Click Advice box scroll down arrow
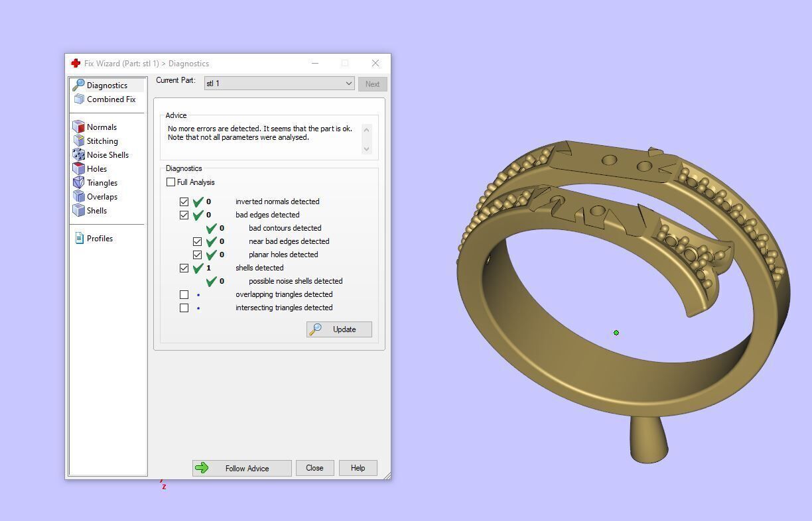The height and width of the screenshot is (521, 812). pos(367,149)
